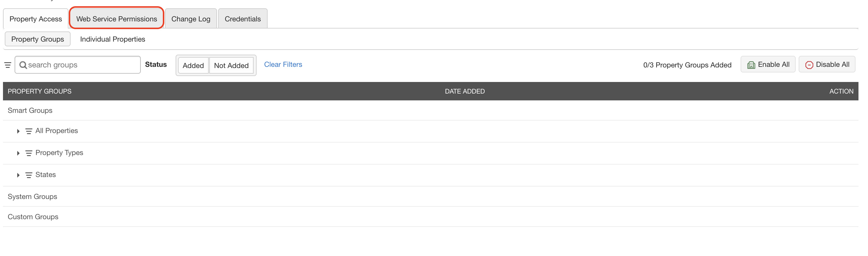This screenshot has height=256, width=868.
Task: Click the filter icon beside States
Action: point(28,175)
